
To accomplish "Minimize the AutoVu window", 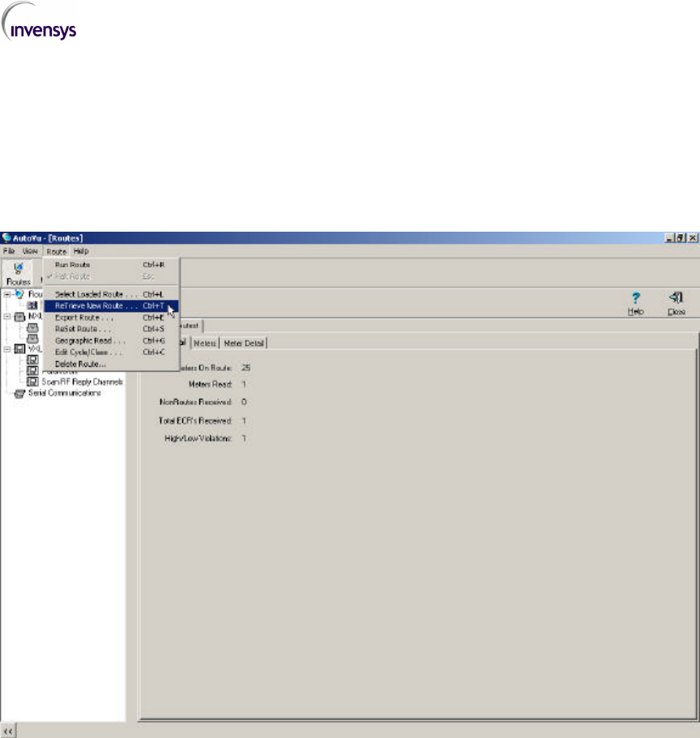I will [x=670, y=238].
